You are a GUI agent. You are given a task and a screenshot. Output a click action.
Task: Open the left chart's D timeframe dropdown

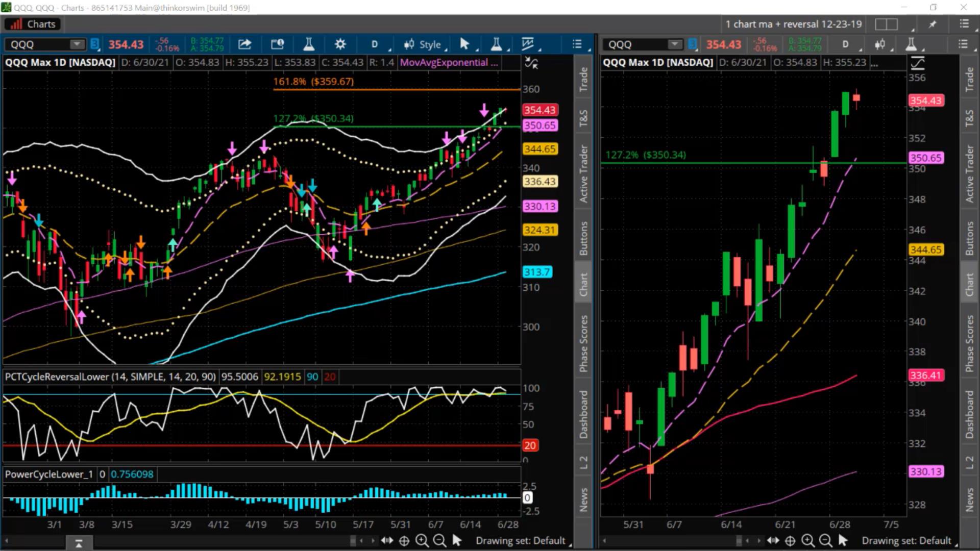point(375,44)
